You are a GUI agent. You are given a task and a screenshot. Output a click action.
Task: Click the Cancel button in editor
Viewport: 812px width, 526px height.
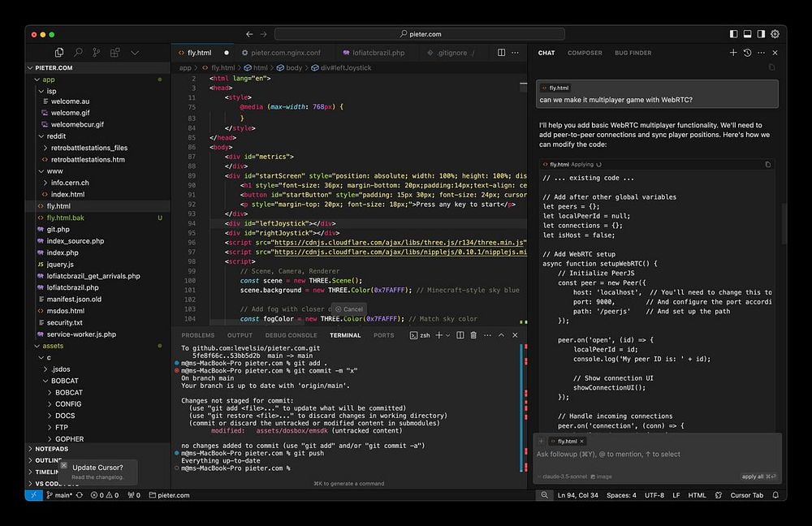coord(349,309)
